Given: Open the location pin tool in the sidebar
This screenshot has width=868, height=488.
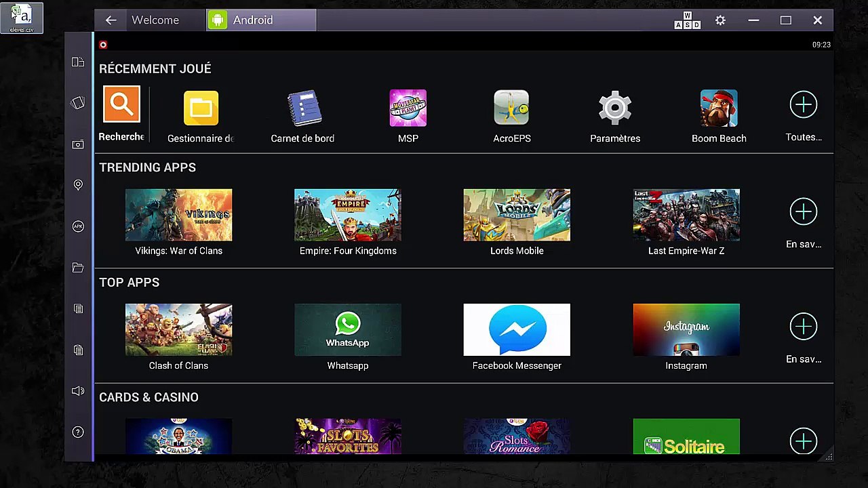Looking at the screenshot, I should click(78, 185).
